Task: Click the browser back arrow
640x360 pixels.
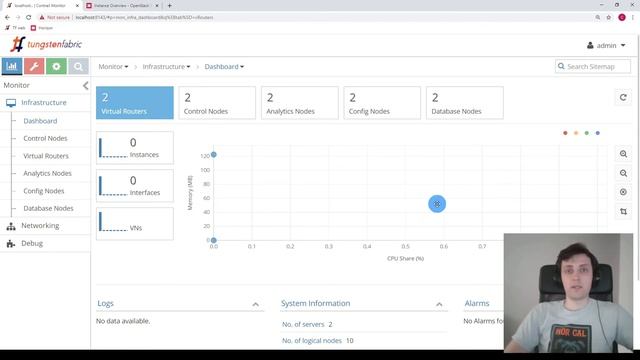Action: [x=7, y=17]
